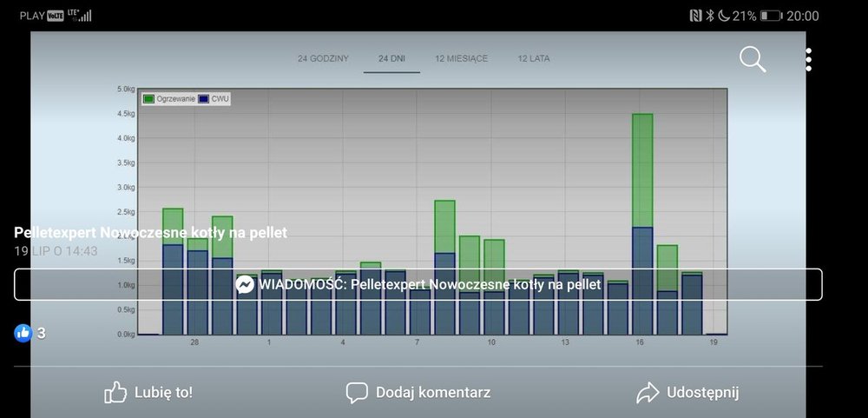The image size is (868, 418).
Task: Click blue CWU legend swatch
Action: [x=204, y=99]
